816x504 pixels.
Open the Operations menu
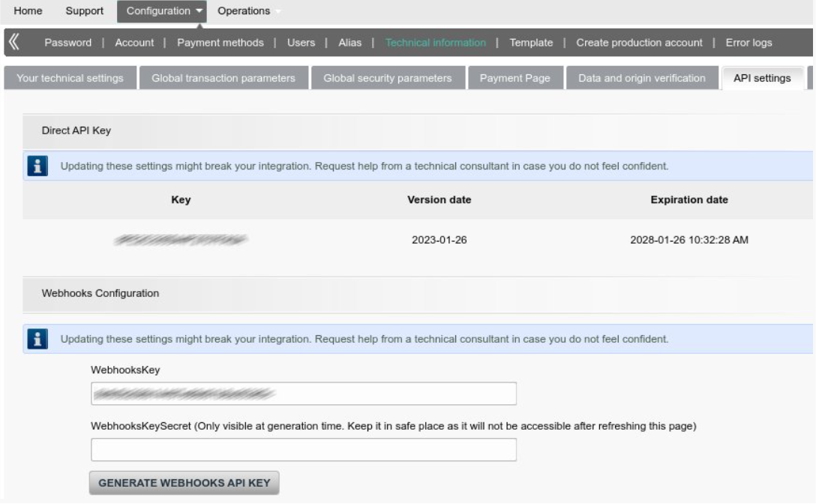point(244,11)
